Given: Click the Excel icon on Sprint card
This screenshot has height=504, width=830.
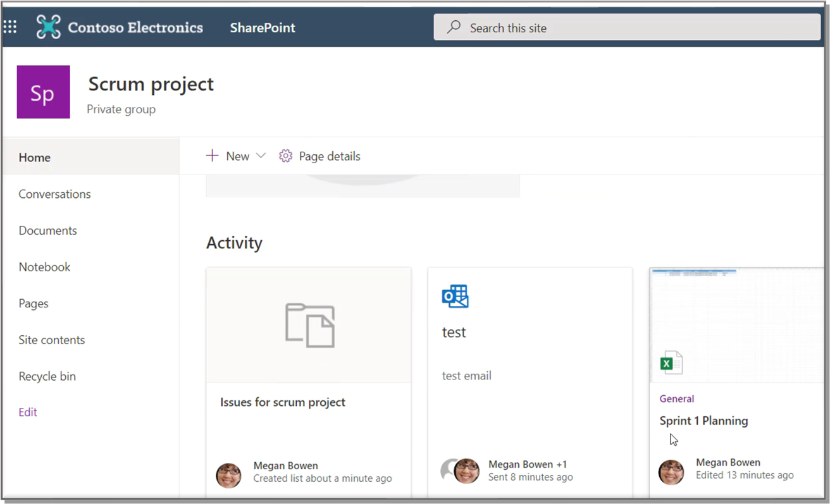Looking at the screenshot, I should 671,363.
